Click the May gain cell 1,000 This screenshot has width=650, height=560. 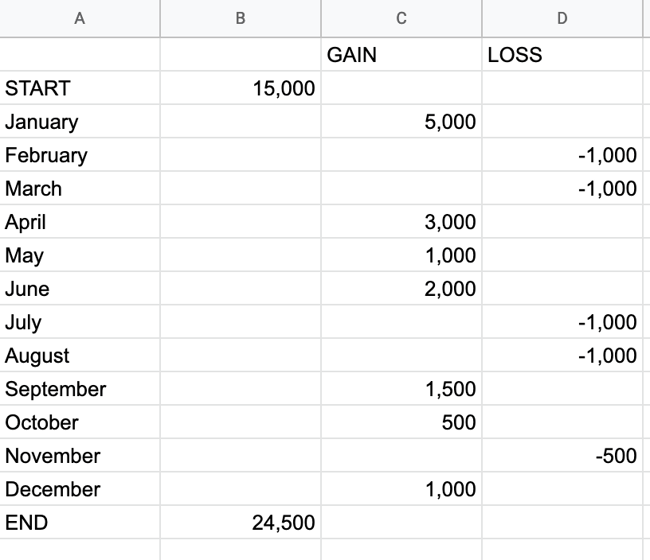point(400,256)
